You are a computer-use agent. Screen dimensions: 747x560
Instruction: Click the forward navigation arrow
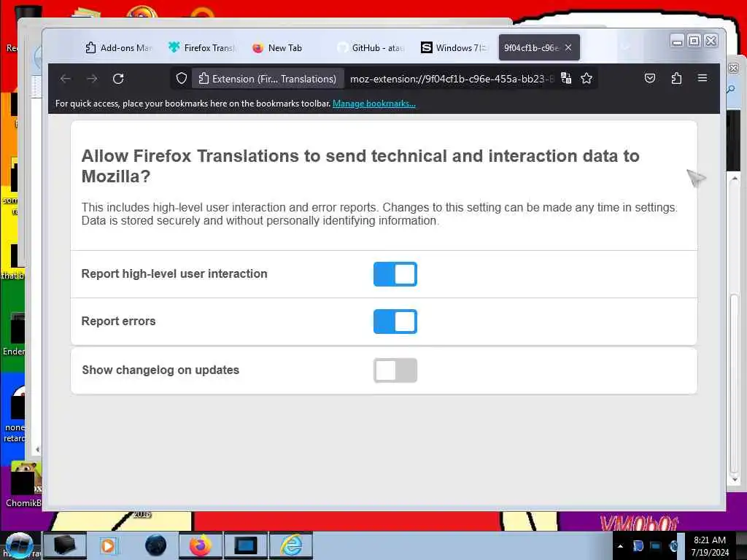92,79
